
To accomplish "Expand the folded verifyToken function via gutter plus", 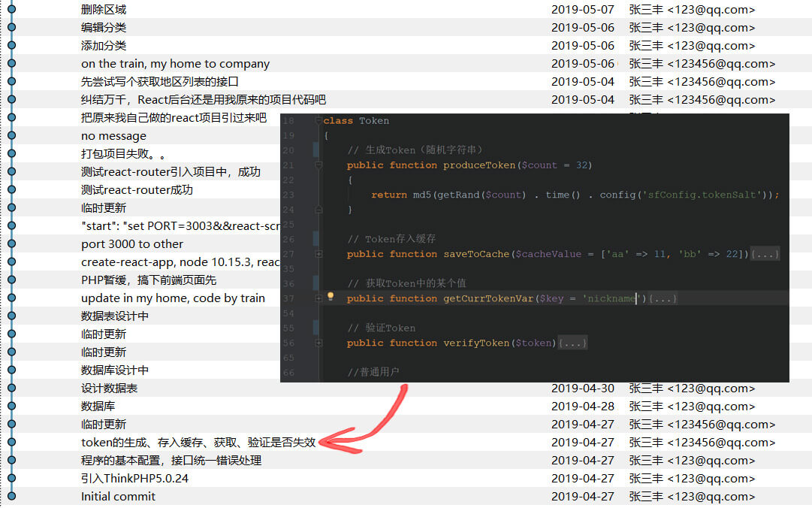I will pos(319,343).
